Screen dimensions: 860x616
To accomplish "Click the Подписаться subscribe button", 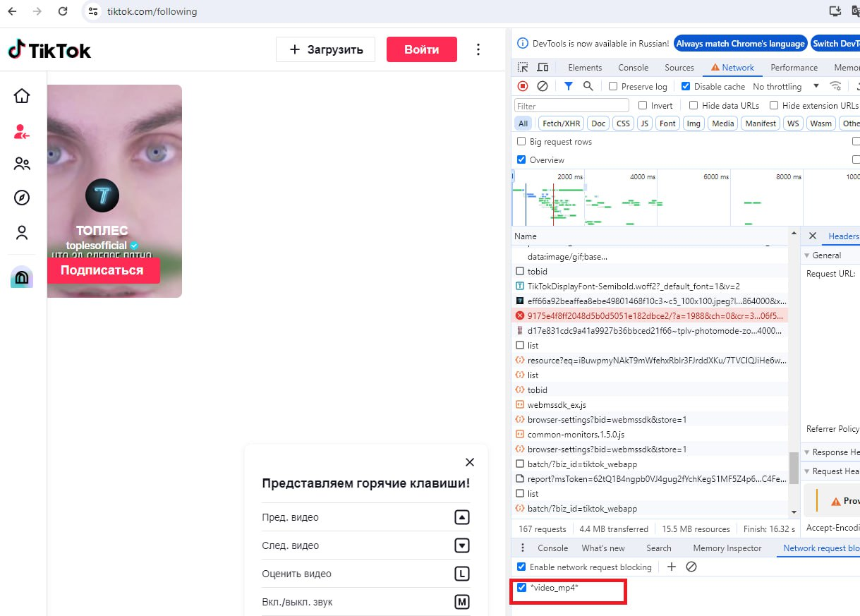I will click(x=102, y=270).
